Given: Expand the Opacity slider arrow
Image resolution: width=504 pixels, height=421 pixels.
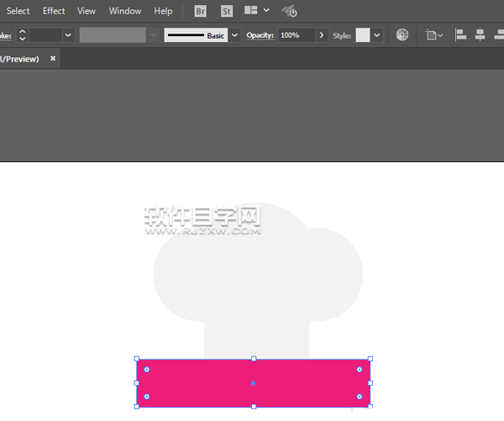Looking at the screenshot, I should pyautogui.click(x=322, y=35).
